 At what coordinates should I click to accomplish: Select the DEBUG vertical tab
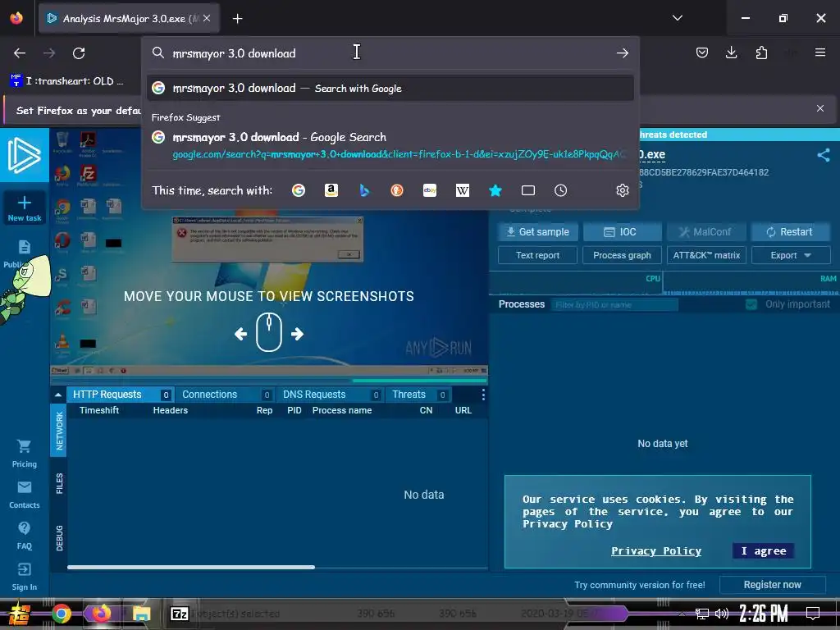(x=58, y=538)
